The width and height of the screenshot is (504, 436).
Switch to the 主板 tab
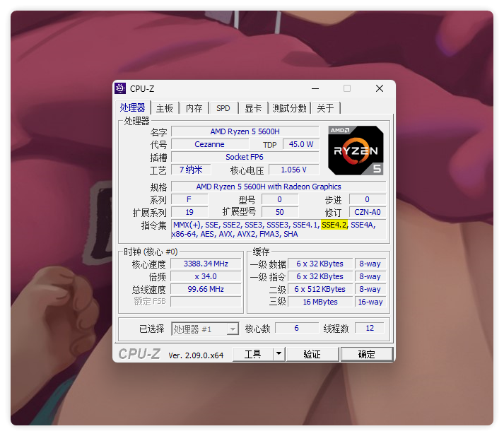click(x=165, y=108)
